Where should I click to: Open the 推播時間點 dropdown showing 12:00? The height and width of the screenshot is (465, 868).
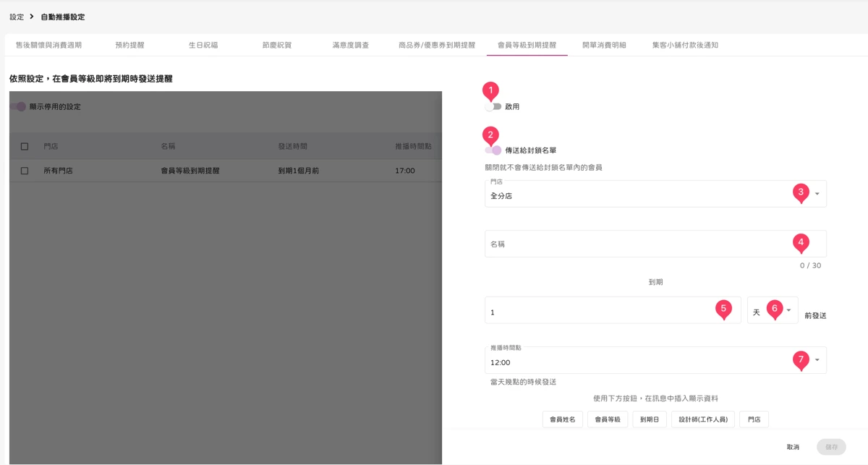pyautogui.click(x=655, y=360)
